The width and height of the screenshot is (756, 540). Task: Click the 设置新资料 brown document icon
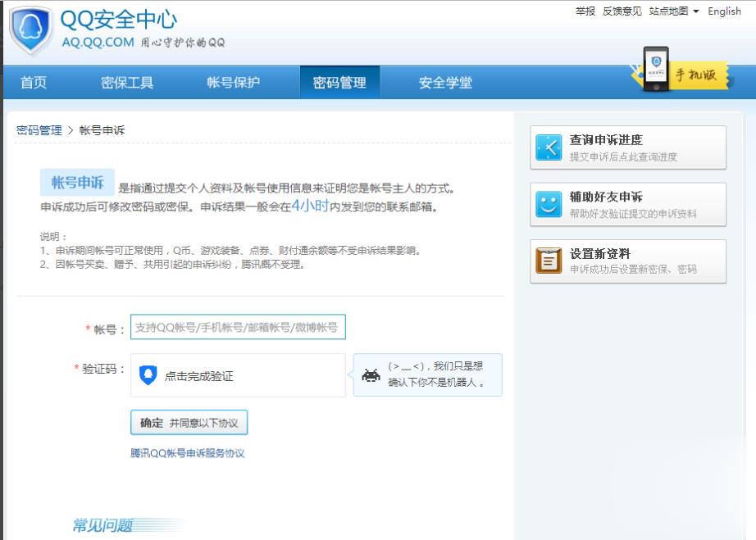pyautogui.click(x=549, y=261)
